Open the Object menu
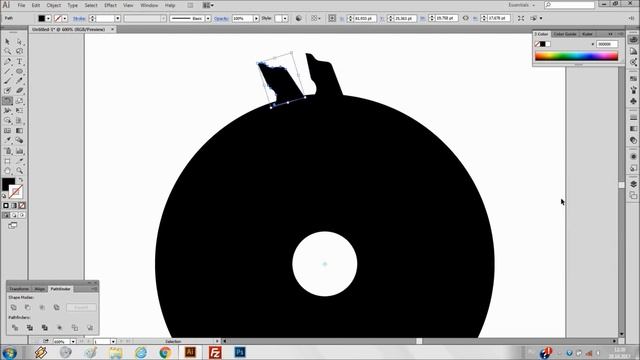The width and height of the screenshot is (640, 360). pos(53,5)
